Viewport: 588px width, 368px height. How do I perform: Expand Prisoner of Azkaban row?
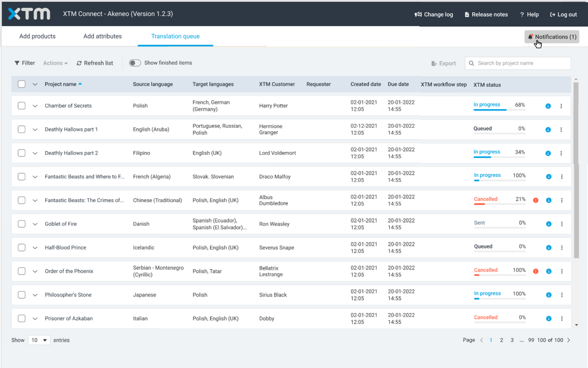[35, 319]
